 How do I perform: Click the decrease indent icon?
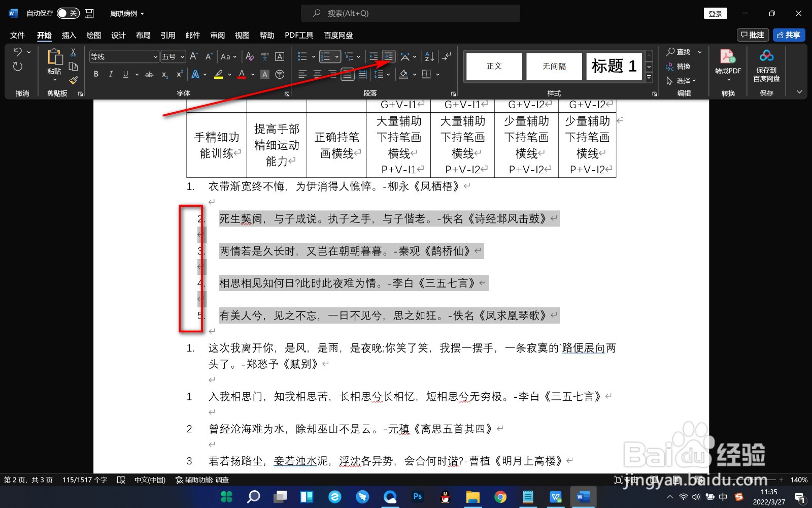click(374, 56)
